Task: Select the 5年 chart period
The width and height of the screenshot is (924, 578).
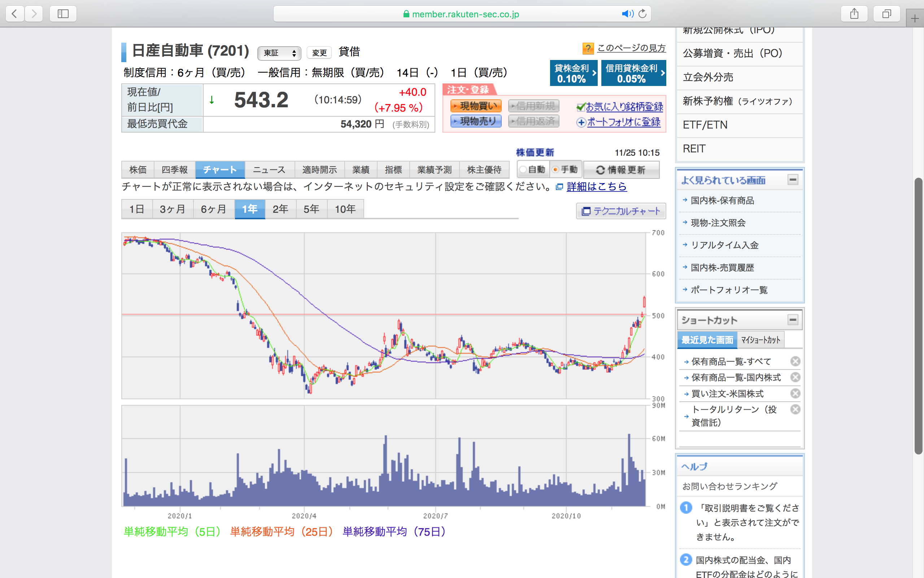Action: click(311, 209)
